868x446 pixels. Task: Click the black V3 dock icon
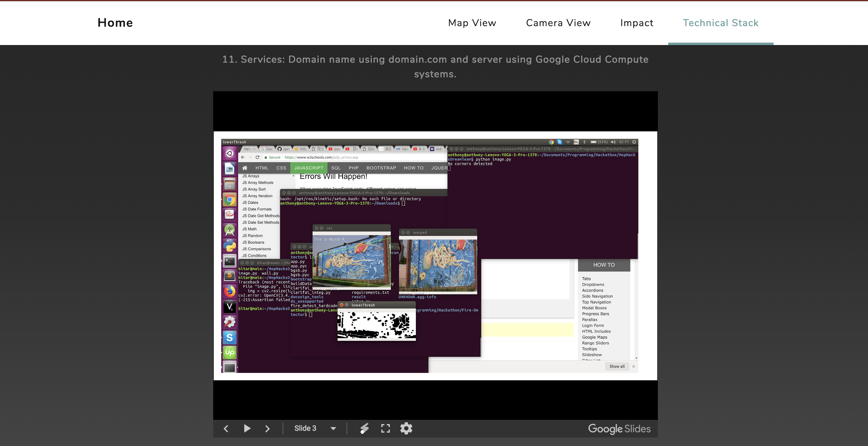pos(229,307)
